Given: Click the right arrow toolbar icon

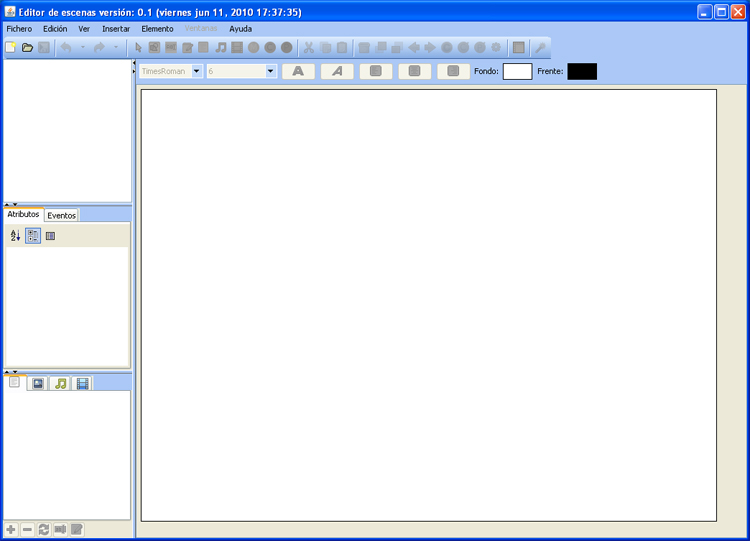Looking at the screenshot, I should pyautogui.click(x=430, y=47).
